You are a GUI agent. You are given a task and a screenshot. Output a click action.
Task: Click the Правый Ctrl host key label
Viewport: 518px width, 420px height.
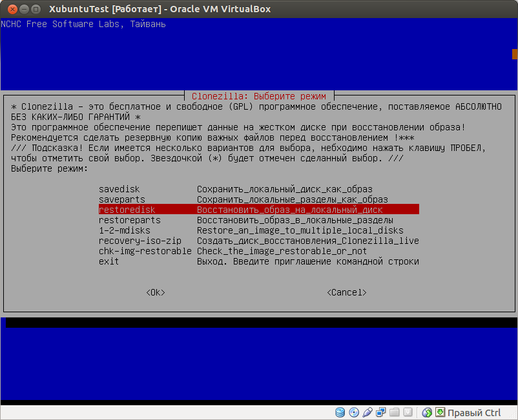click(474, 412)
